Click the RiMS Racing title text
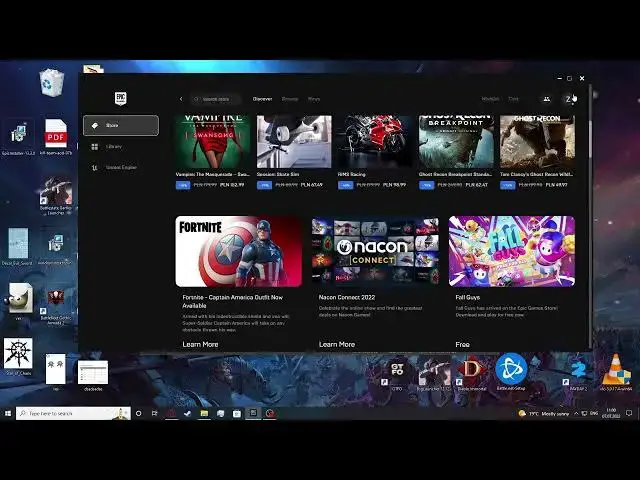640x480 pixels. tap(351, 174)
